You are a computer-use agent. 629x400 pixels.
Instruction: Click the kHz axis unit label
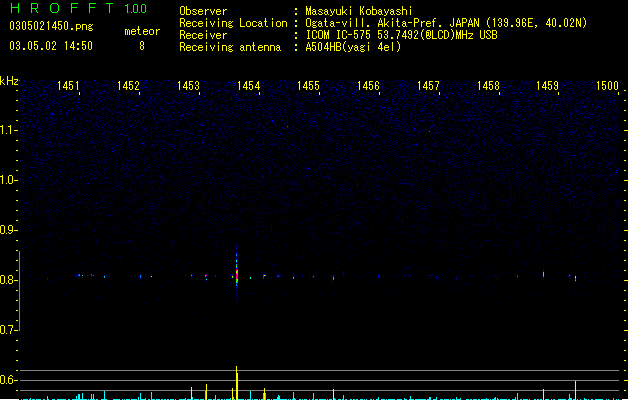pyautogui.click(x=9, y=81)
